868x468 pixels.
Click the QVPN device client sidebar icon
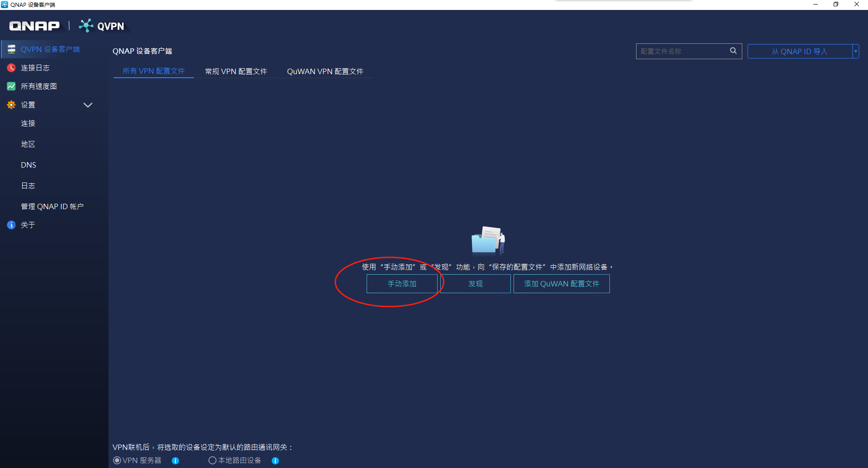pos(11,49)
